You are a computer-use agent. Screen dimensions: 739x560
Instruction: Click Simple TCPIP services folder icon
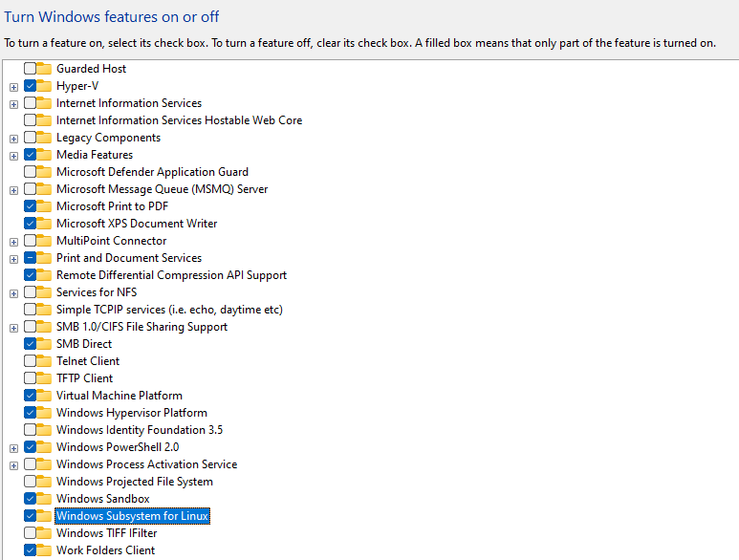point(44,310)
